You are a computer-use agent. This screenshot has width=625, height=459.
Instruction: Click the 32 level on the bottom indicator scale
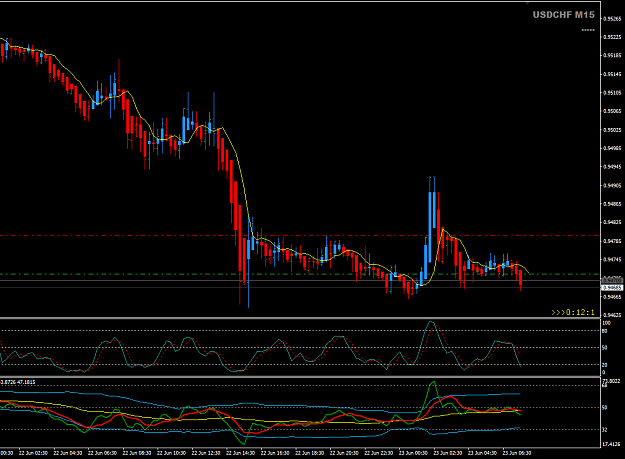[605, 430]
